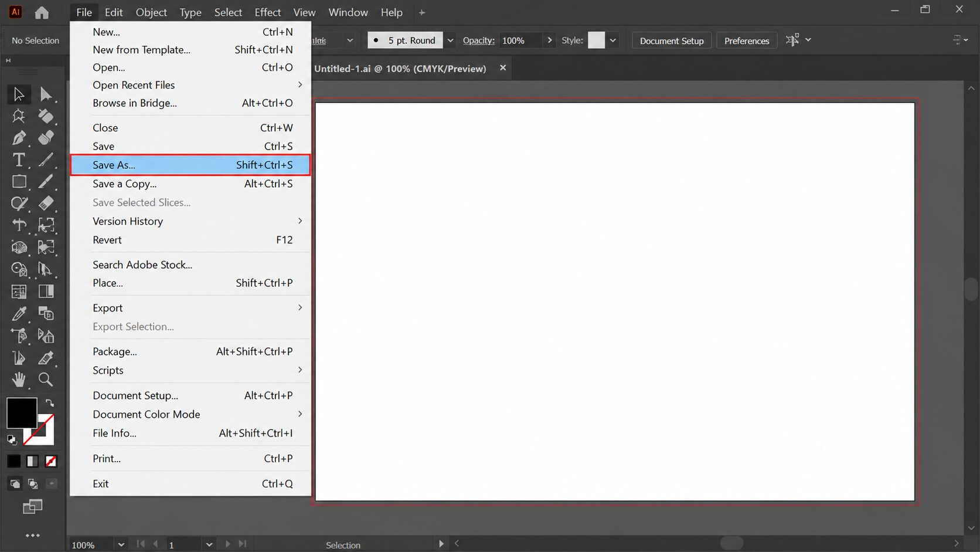
Task: Choose Place from the File menu
Action: 190,283
